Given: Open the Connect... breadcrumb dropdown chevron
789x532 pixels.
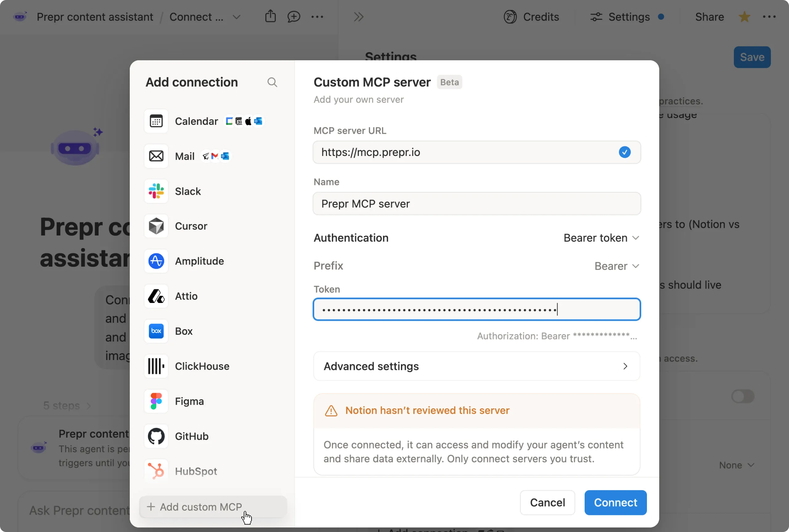Looking at the screenshot, I should 236,17.
